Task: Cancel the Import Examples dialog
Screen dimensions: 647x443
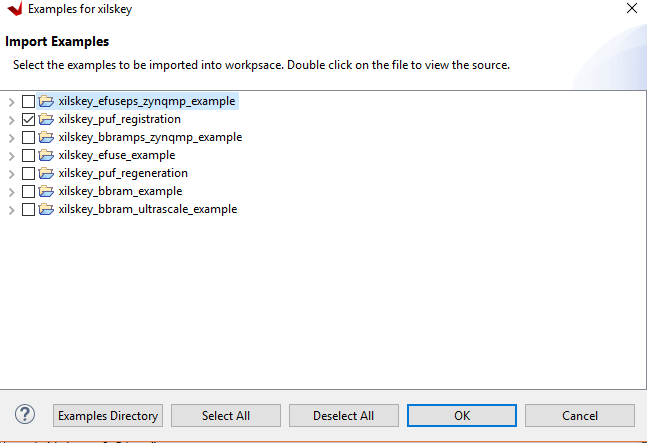Action: pyautogui.click(x=580, y=415)
